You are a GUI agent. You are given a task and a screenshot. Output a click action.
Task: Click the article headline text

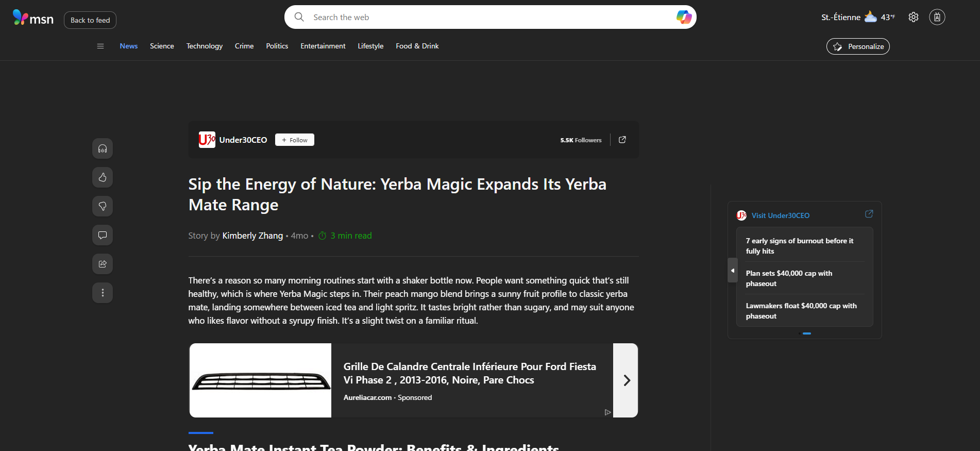click(397, 194)
